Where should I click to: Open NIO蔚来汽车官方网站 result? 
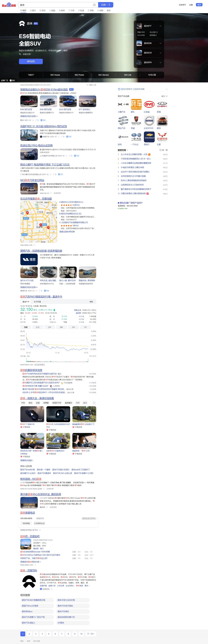click(x=32, y=180)
